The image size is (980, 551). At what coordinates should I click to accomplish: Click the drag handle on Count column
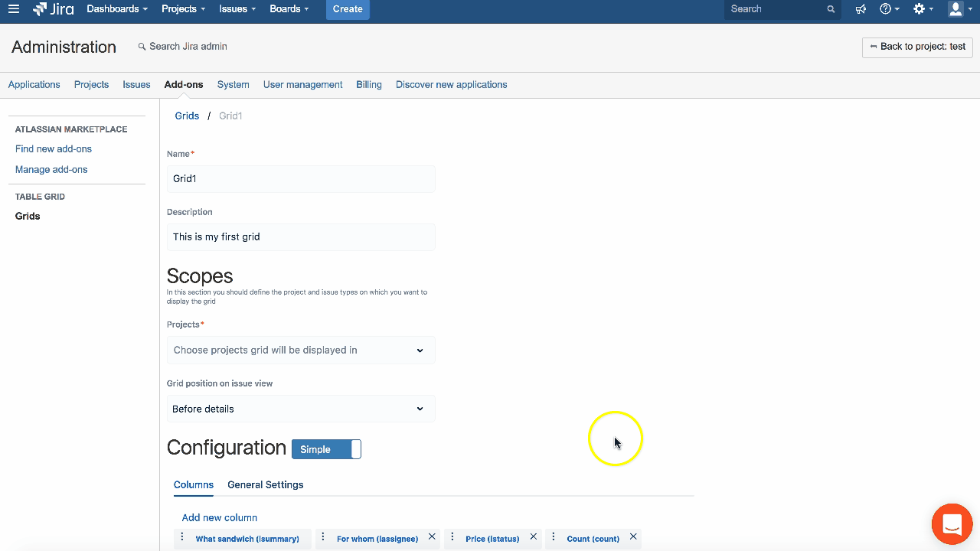554,537
